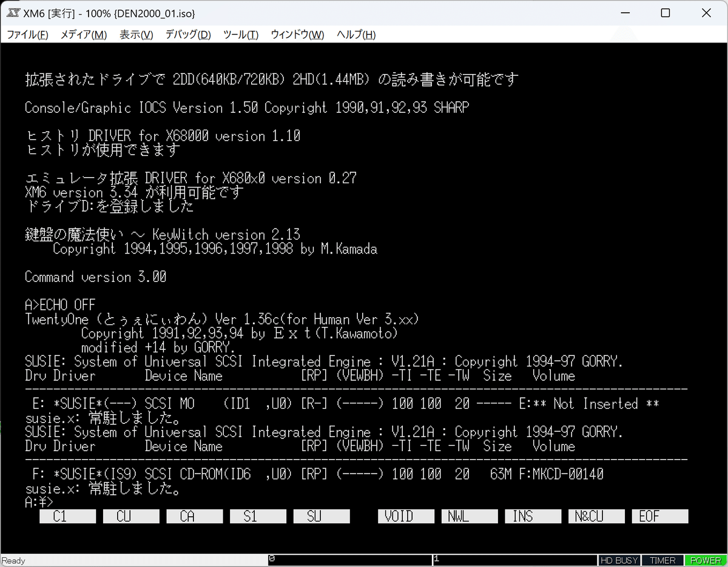This screenshot has width=728, height=567.
Task: Click the Ready status bar text
Action: (x=14, y=561)
